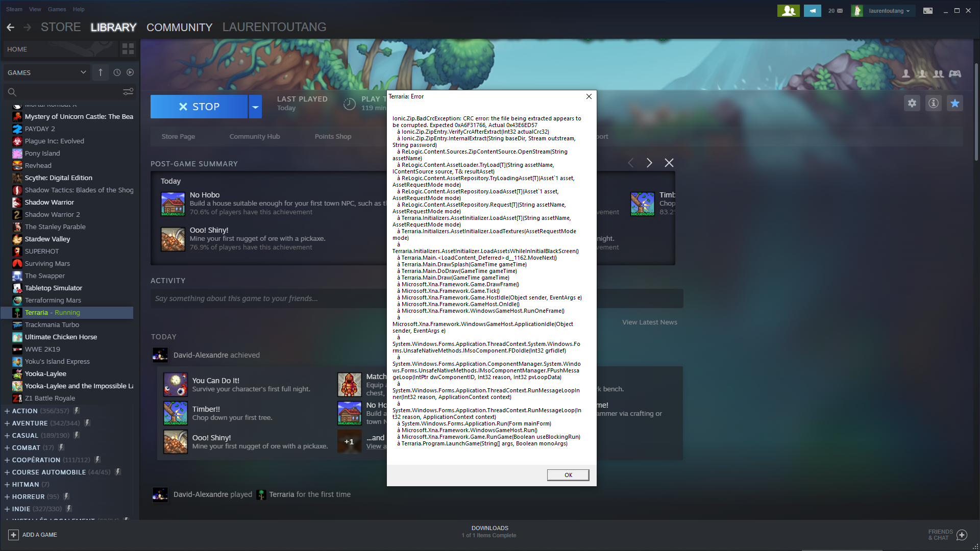
Task: Open the Games menu
Action: [57, 9]
